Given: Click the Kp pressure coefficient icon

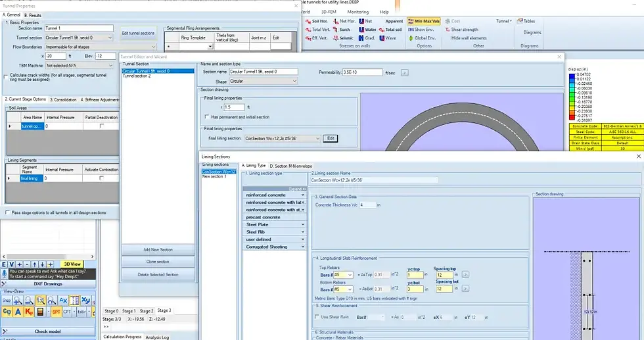Looking at the screenshot, I should (29, 312).
